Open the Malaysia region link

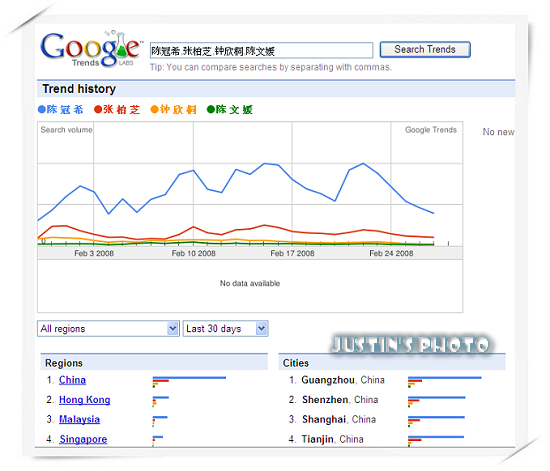click(79, 419)
